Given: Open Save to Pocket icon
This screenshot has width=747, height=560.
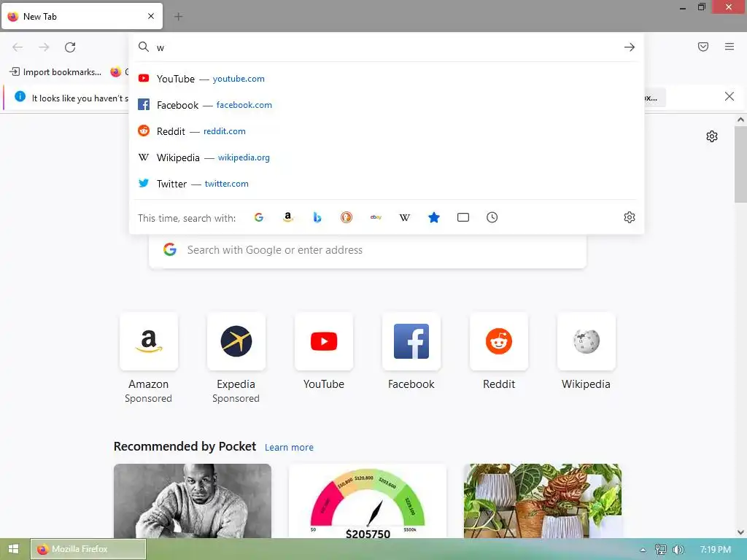Looking at the screenshot, I should tap(703, 47).
